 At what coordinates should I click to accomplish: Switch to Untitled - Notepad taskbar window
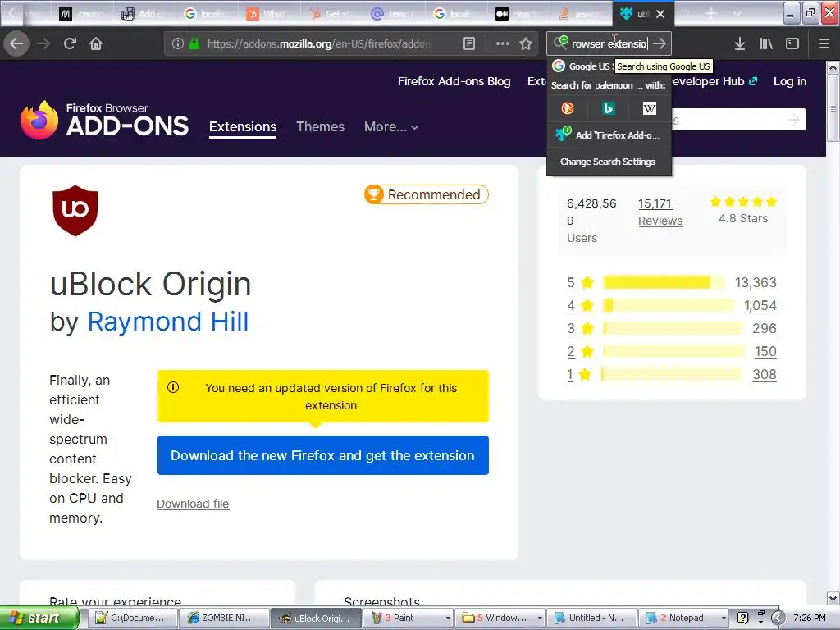tap(591, 618)
